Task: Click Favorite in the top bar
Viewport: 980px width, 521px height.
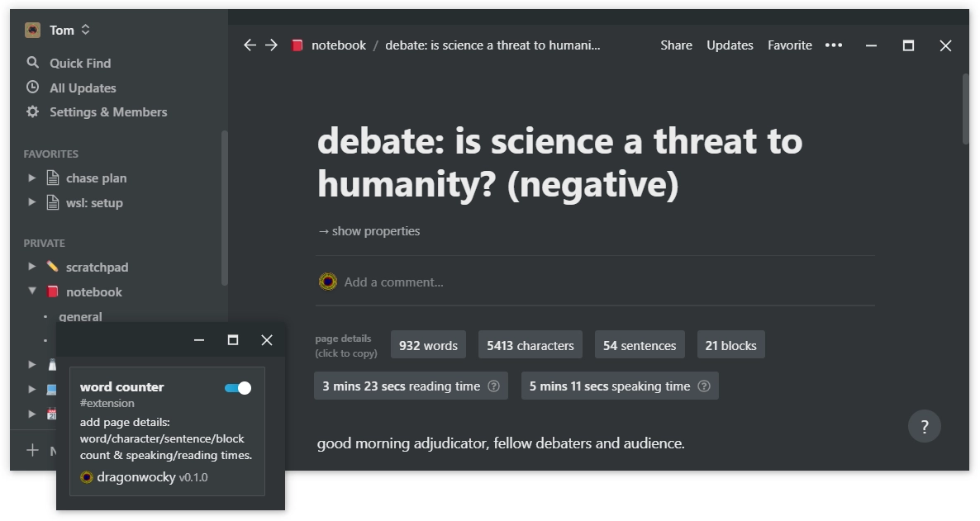Action: point(789,45)
